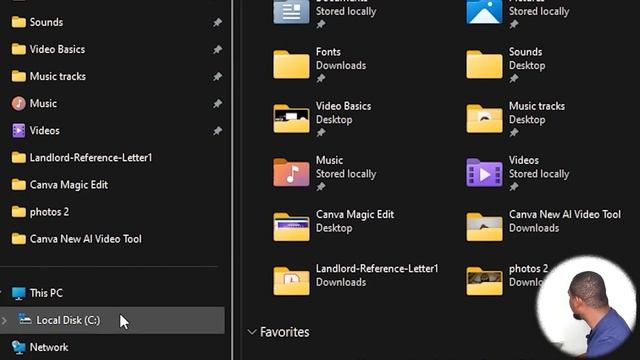Viewport: 640px width, 360px height.
Task: Select the Sounds label in sidebar
Action: [x=46, y=22]
